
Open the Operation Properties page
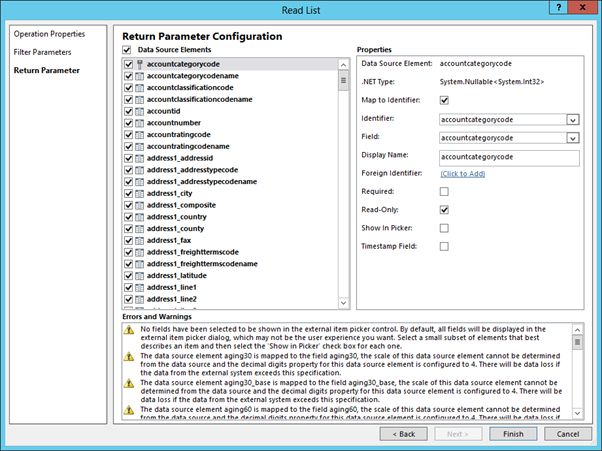[49, 34]
